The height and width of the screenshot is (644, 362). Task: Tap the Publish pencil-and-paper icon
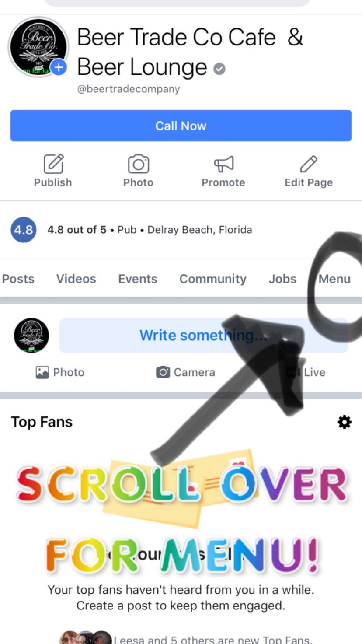point(54,164)
